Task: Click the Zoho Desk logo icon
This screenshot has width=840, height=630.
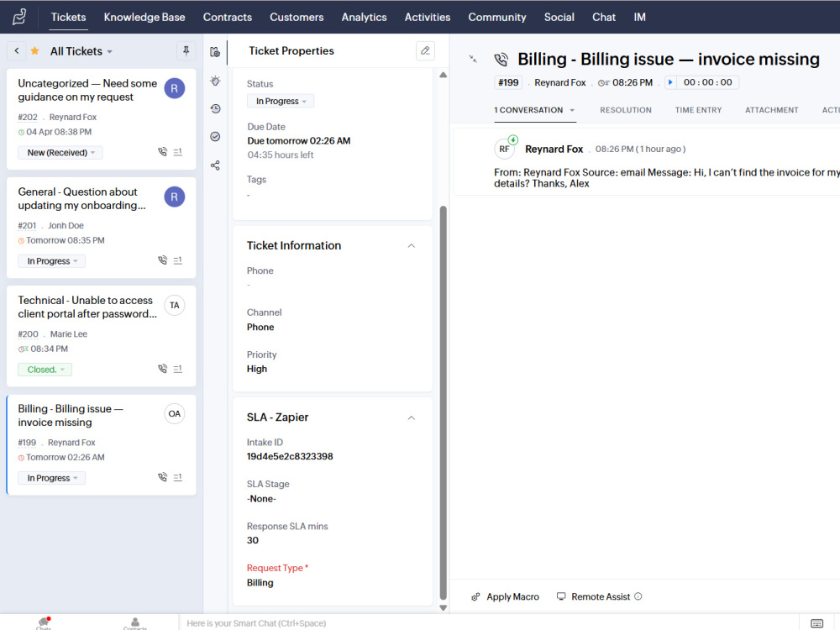Action: point(19,17)
